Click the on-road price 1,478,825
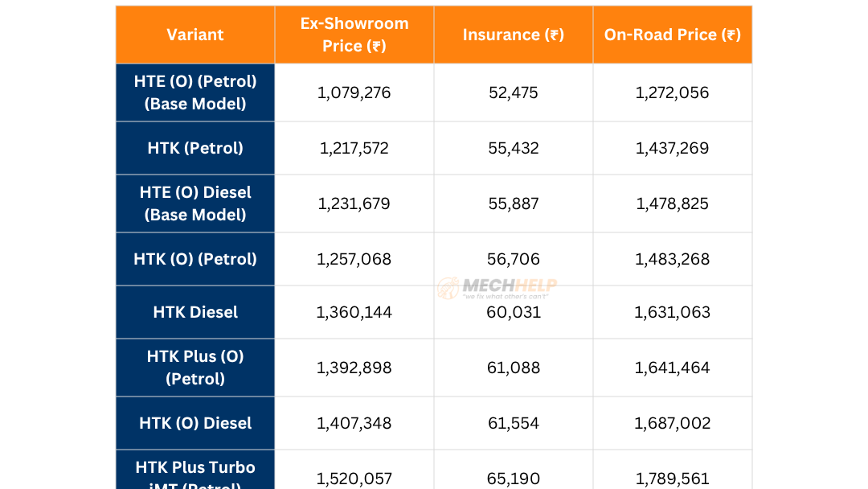Image resolution: width=868 pixels, height=489 pixels. pos(673,203)
